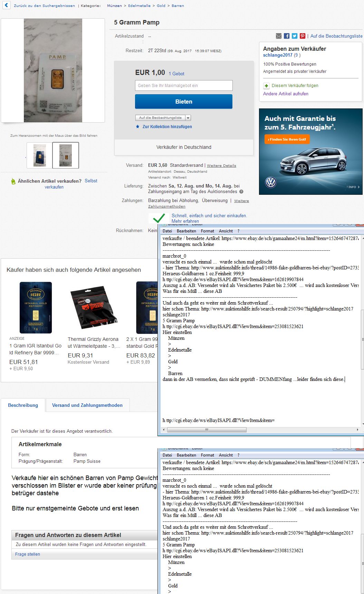364x594 pixels.
Task: Open '1 Gram IGR Istanbul Gold Refinery' title
Action: tap(36, 349)
